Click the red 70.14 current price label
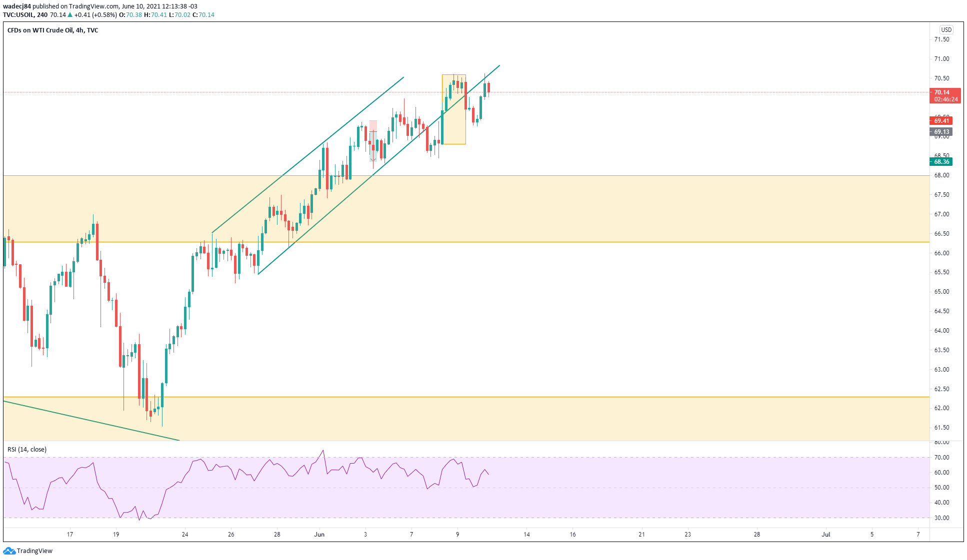Viewport: 967px width, 560px height. click(942, 92)
